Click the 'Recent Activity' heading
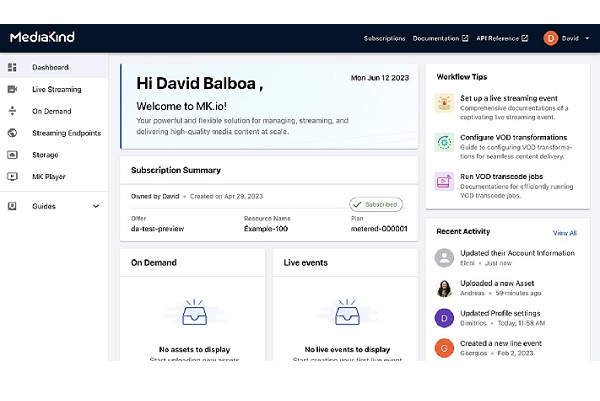The height and width of the screenshot is (401, 600). click(x=463, y=231)
